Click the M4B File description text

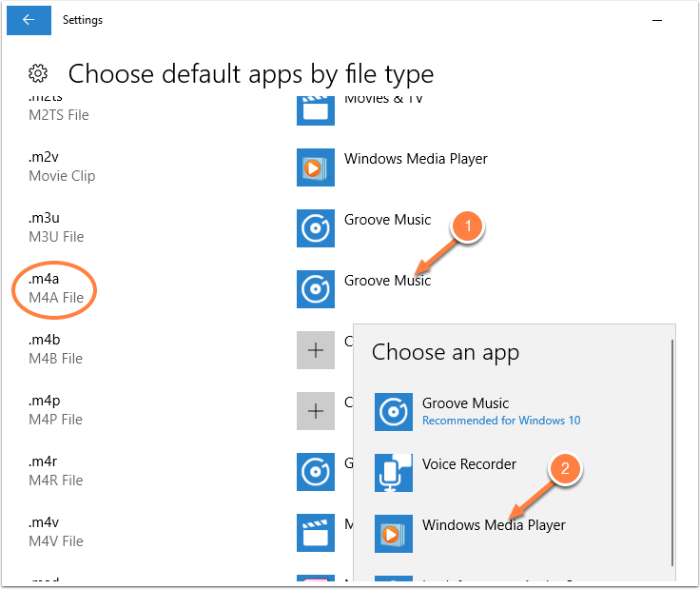point(56,359)
